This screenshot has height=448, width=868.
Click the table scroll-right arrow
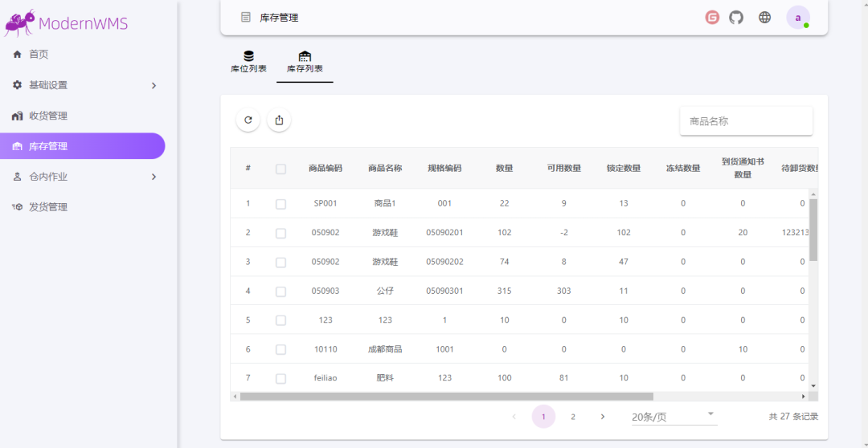tap(804, 396)
